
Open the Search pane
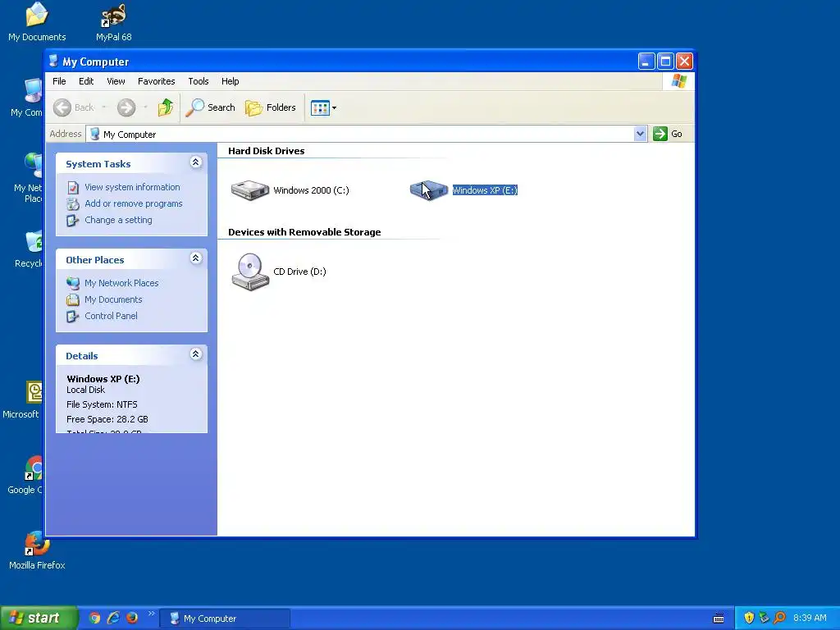pos(210,107)
